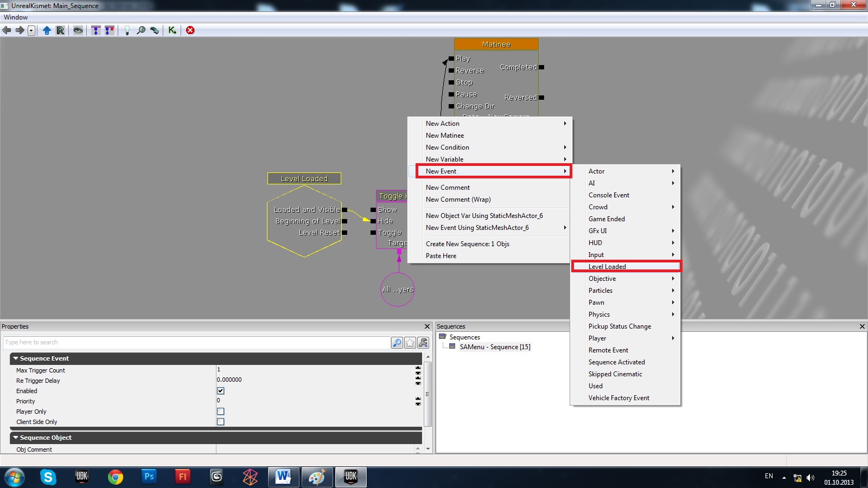Open search with the magnifier toolbar icon
Screen dimensions: 868x488
pyautogui.click(x=141, y=30)
